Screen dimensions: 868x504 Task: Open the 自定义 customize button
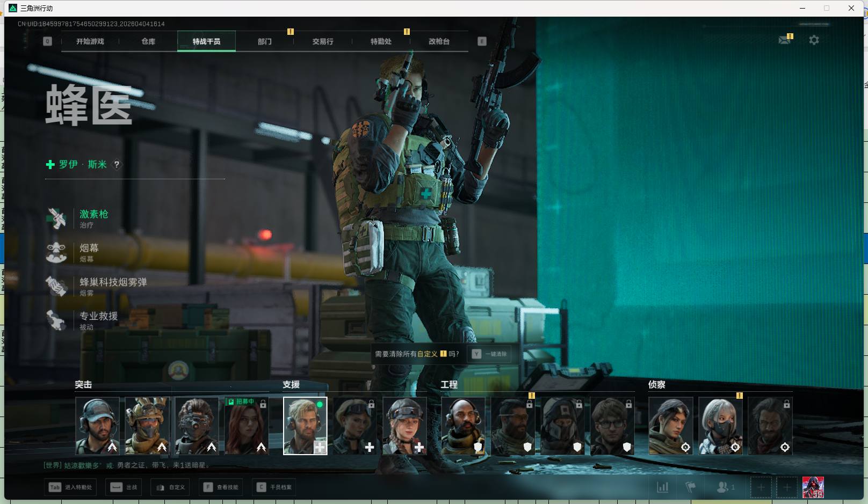[x=170, y=487]
